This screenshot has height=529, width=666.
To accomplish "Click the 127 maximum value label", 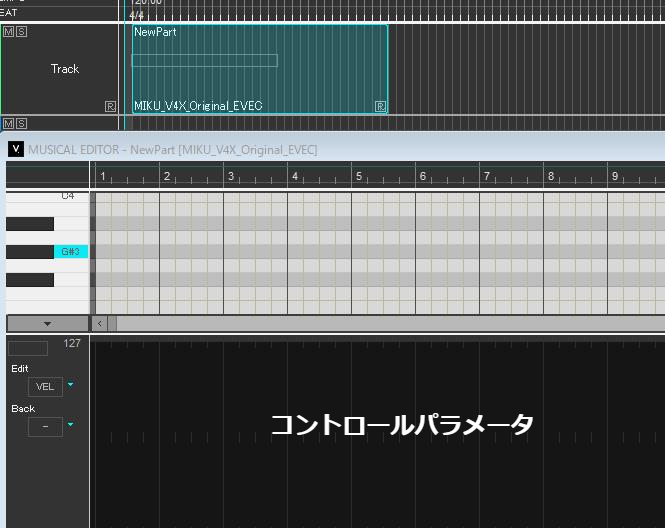I will (72, 343).
